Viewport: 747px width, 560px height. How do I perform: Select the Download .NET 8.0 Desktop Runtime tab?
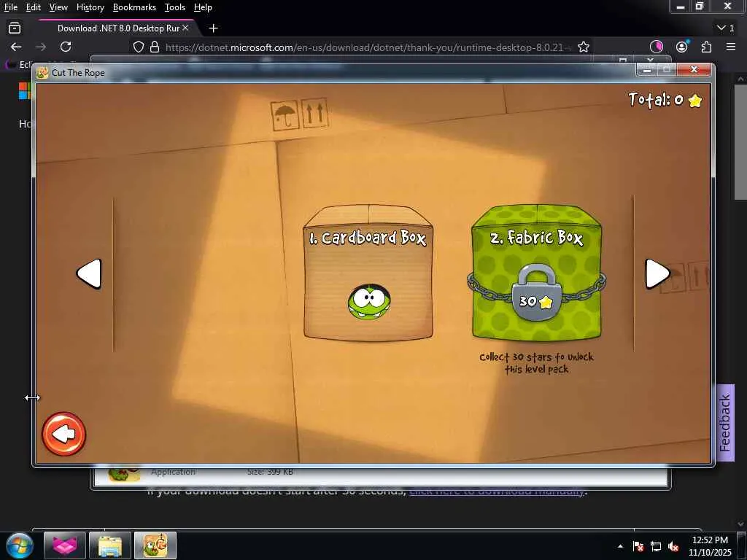pyautogui.click(x=117, y=28)
